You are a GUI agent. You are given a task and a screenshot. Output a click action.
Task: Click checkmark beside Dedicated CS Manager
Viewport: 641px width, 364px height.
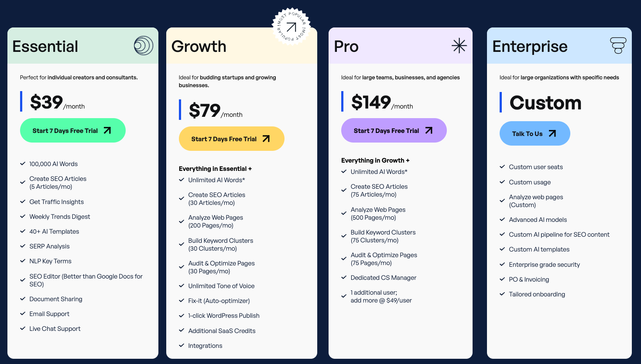click(344, 278)
